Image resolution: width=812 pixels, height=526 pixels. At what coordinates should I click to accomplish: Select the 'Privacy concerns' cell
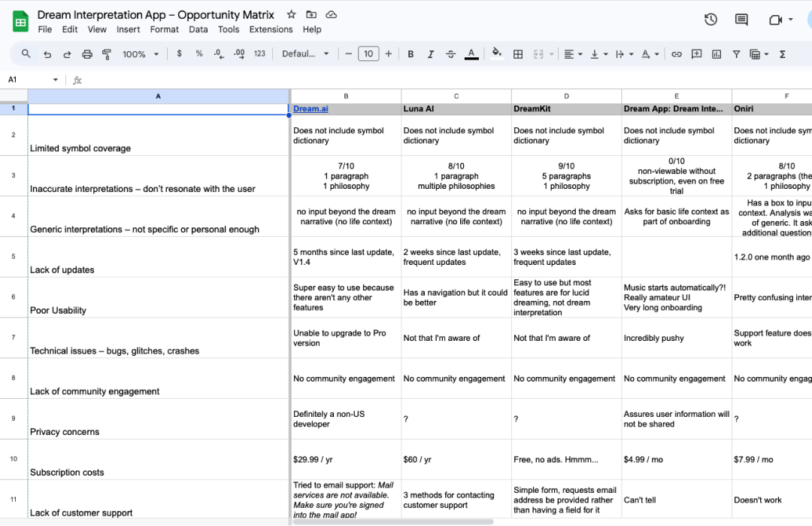[x=159, y=419]
